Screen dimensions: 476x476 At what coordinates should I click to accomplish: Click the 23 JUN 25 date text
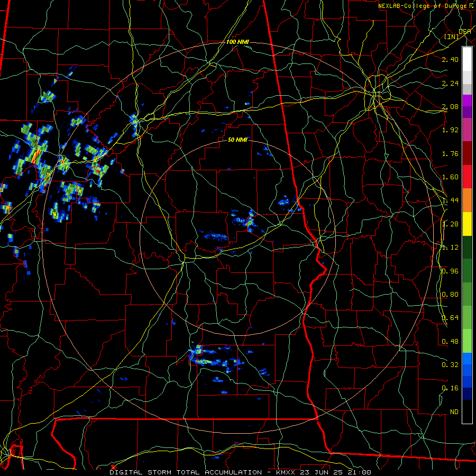tap(323, 472)
